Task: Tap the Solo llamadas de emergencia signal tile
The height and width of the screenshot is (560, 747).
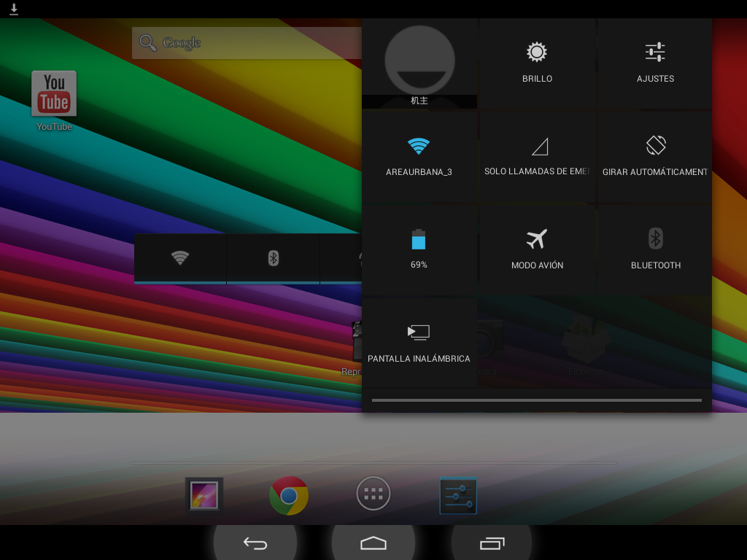Action: tap(537, 156)
